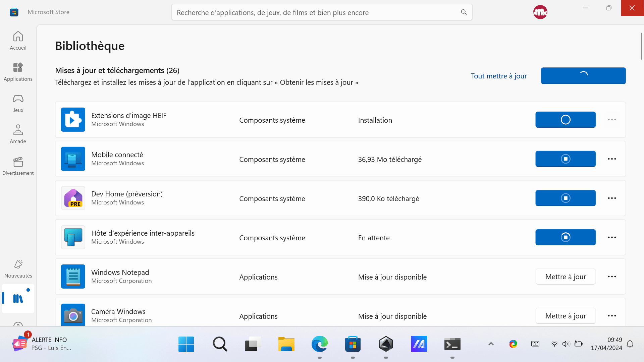The width and height of the screenshot is (644, 362).
Task: Click the Extensions d'image HEIF installation progress button
Action: 566,120
